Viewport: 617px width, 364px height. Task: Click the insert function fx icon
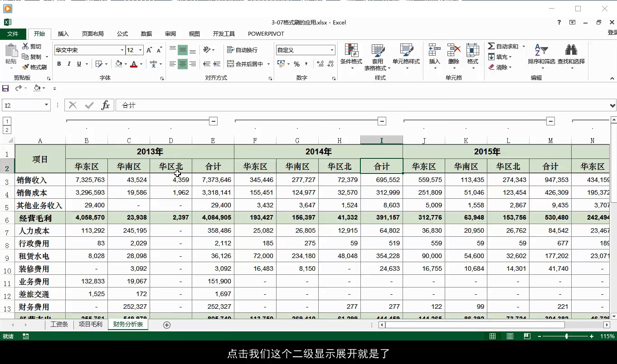coord(105,105)
